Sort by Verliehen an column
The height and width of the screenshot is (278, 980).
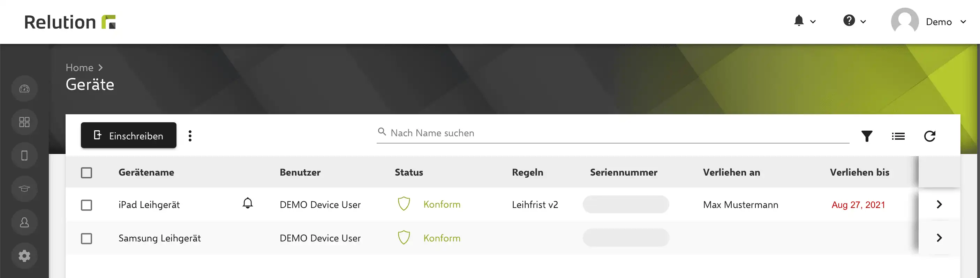(731, 172)
